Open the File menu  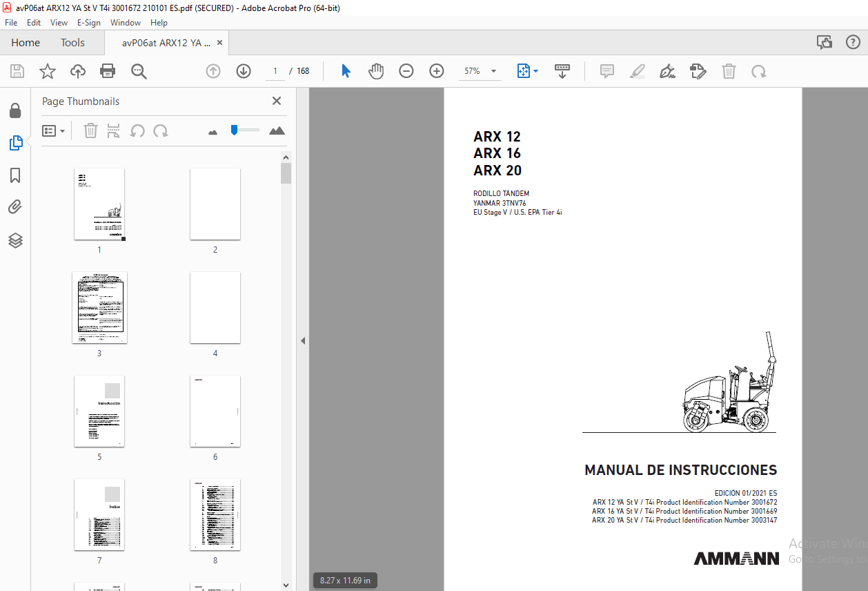(x=11, y=23)
